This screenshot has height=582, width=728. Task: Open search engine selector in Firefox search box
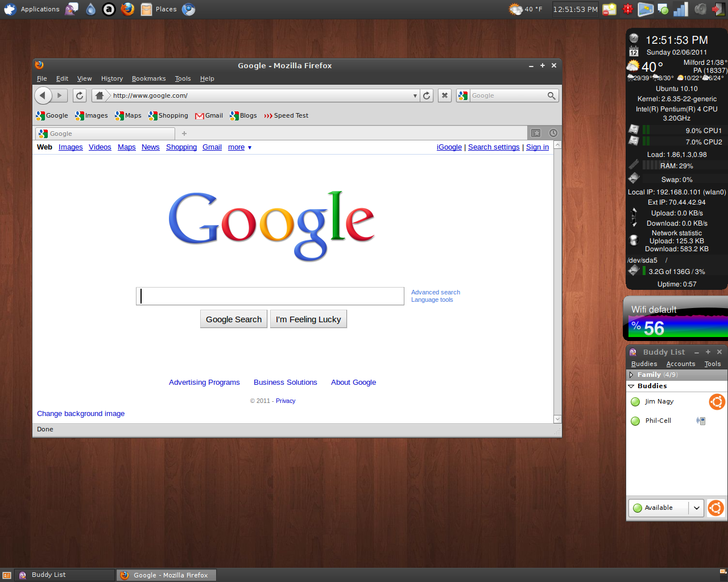[463, 95]
